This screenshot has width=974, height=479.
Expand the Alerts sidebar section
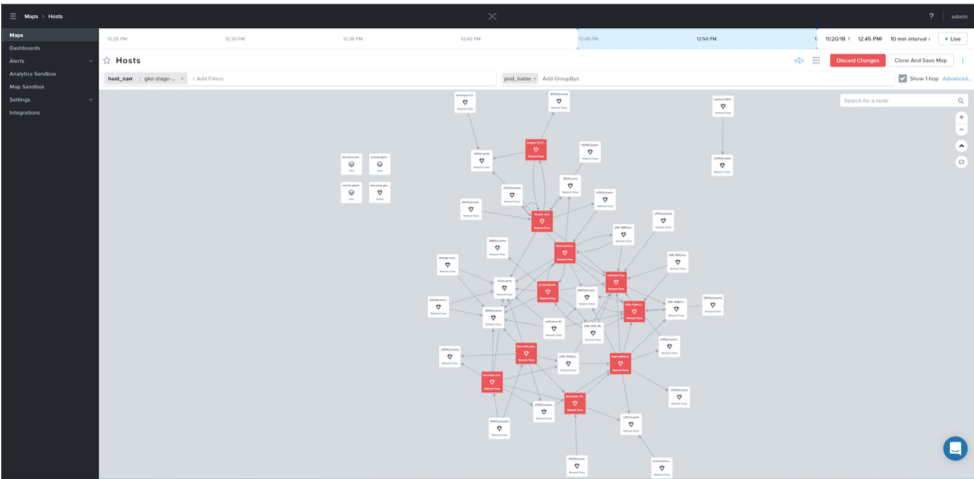(x=90, y=61)
